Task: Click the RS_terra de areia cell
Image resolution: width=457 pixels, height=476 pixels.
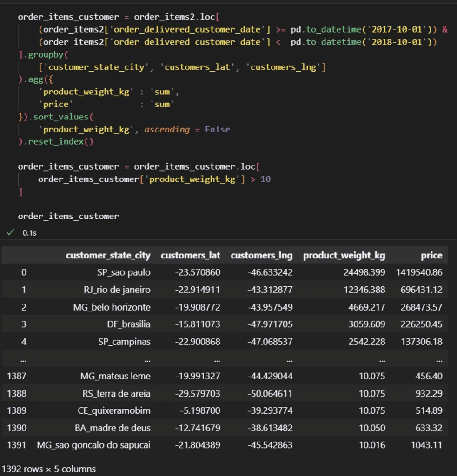Action: point(116,393)
